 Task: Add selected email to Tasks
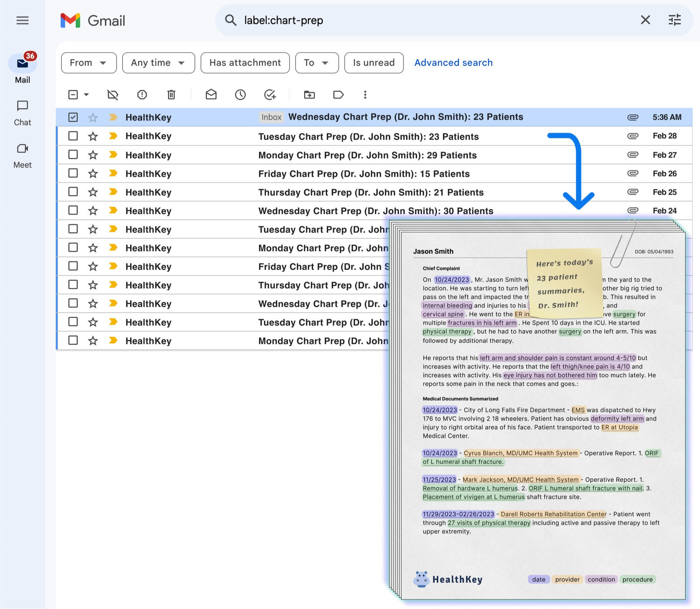tap(270, 94)
